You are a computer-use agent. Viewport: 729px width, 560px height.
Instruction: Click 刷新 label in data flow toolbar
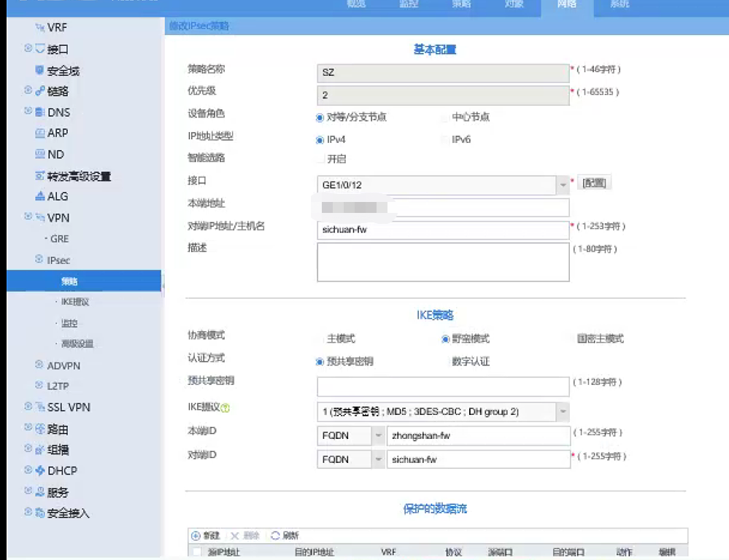point(290,536)
